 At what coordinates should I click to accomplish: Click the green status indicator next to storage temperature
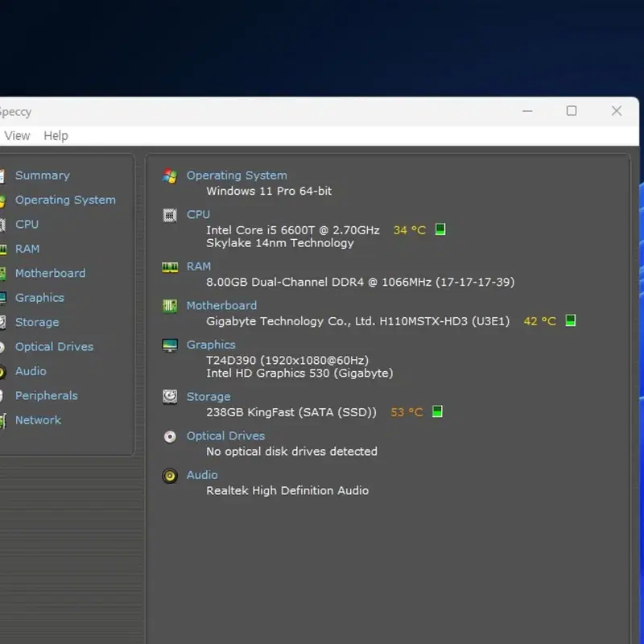pyautogui.click(x=437, y=411)
